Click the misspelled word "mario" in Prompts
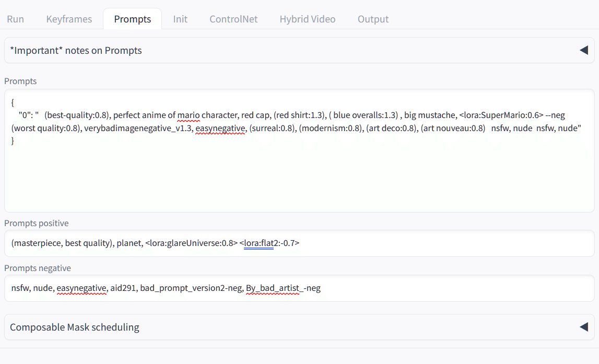Screen dimensions: 599x364 [189, 115]
